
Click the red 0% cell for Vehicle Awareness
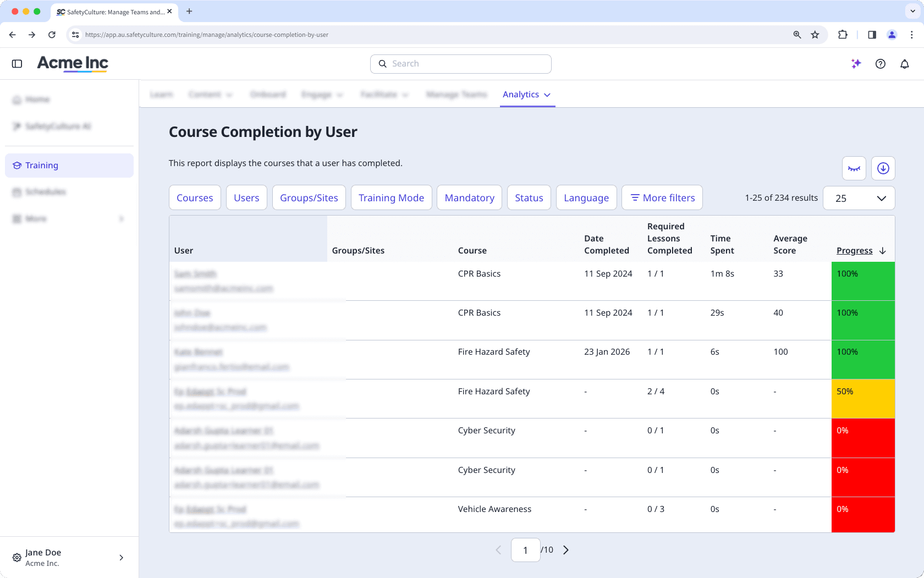[x=863, y=515]
